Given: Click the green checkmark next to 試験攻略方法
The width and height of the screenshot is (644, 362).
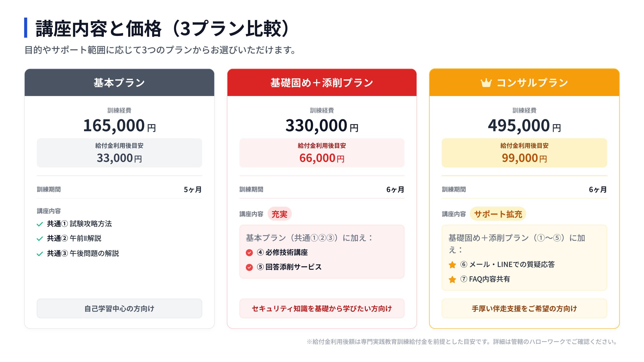Looking at the screenshot, I should pos(40,224).
